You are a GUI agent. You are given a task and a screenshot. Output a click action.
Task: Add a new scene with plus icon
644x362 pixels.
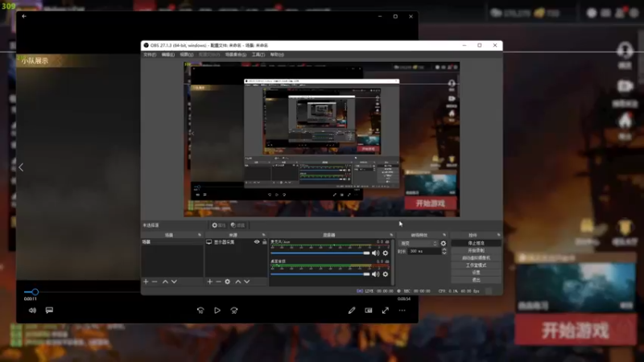146,282
